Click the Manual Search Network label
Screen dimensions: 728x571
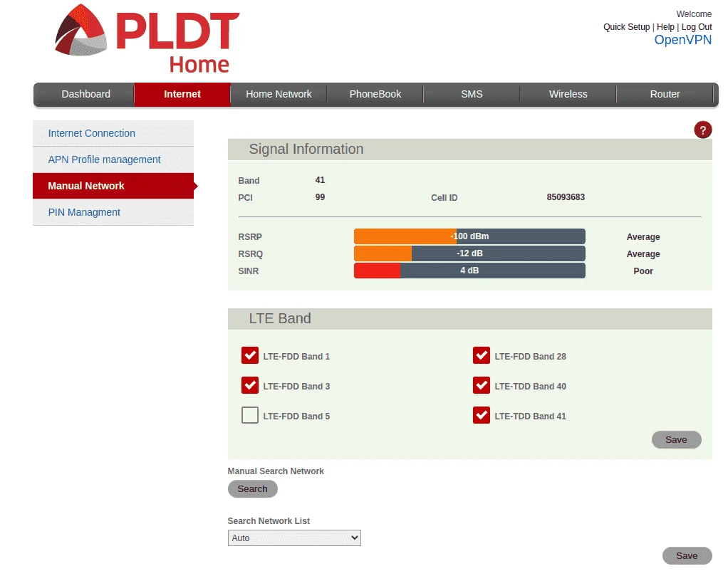coord(276,471)
